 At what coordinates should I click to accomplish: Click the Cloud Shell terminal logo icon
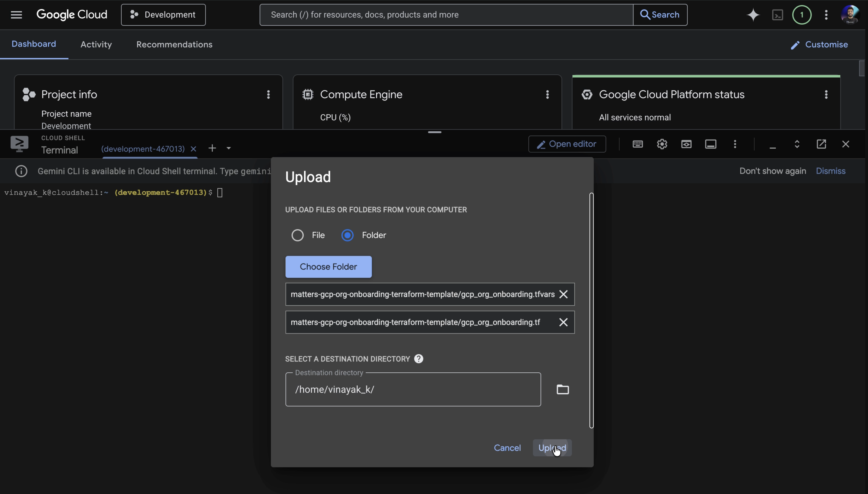19,144
